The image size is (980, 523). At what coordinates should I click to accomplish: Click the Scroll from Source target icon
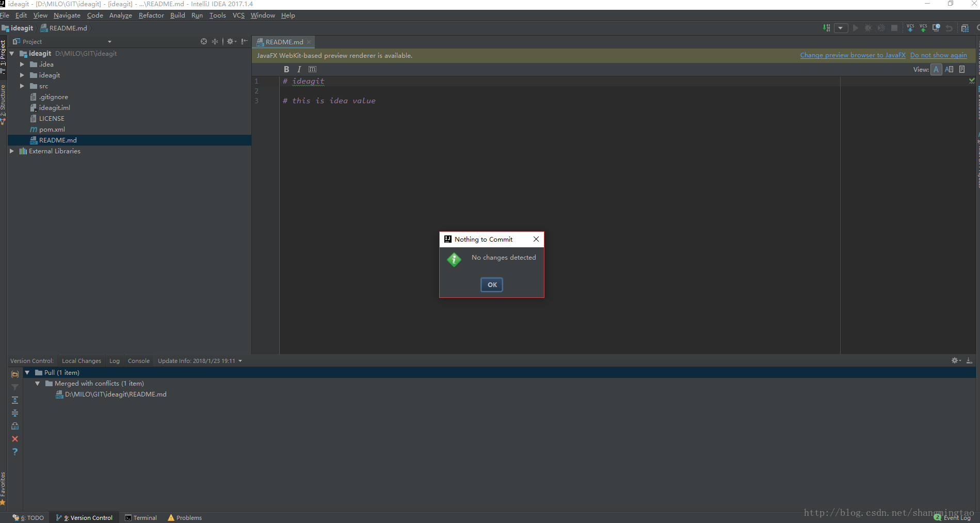[204, 41]
